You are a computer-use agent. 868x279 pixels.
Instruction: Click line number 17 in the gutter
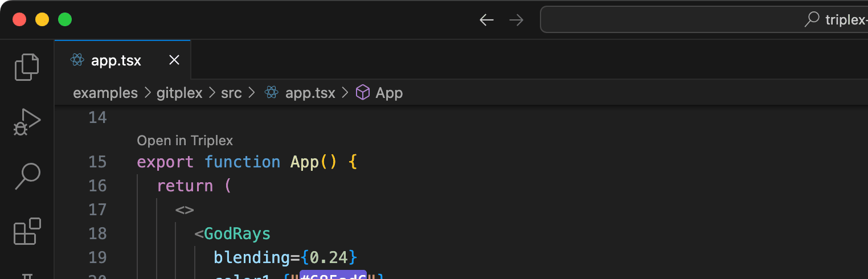point(97,210)
